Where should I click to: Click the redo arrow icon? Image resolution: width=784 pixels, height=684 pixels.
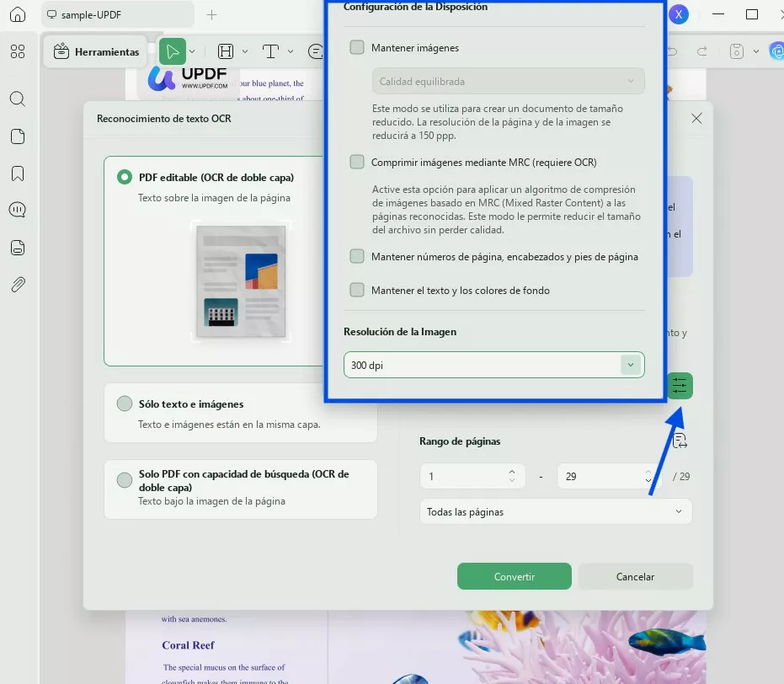[702, 51]
